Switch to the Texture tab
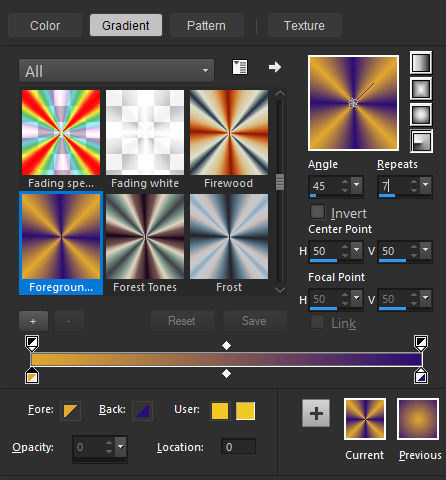Viewport: 446px width, 480px height. pos(304,25)
